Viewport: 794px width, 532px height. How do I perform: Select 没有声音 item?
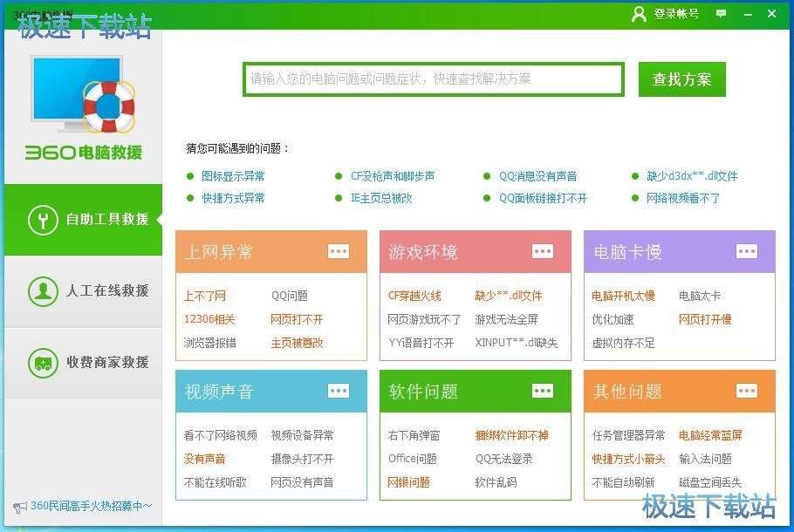point(204,459)
